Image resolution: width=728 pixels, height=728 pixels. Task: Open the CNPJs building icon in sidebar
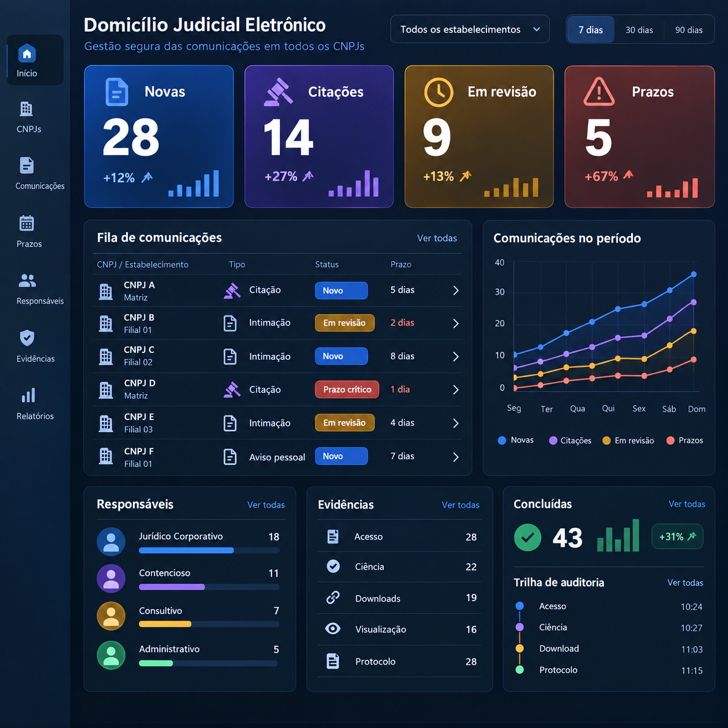26,109
